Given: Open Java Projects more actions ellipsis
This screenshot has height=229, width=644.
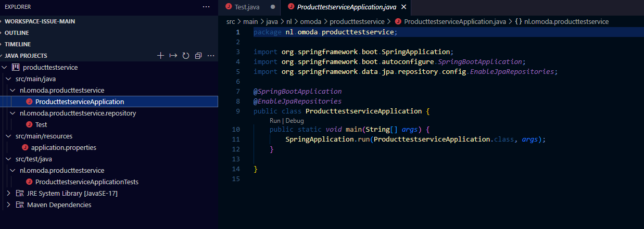Looking at the screenshot, I should (211, 56).
